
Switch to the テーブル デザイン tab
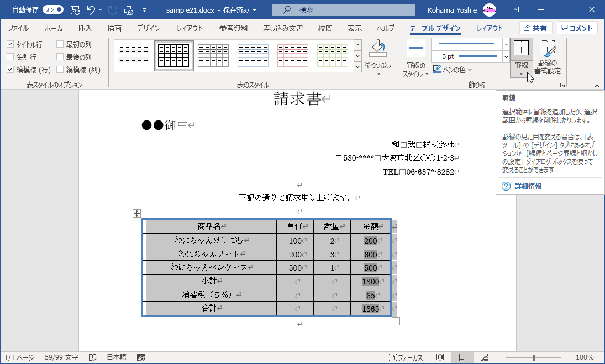(x=436, y=28)
